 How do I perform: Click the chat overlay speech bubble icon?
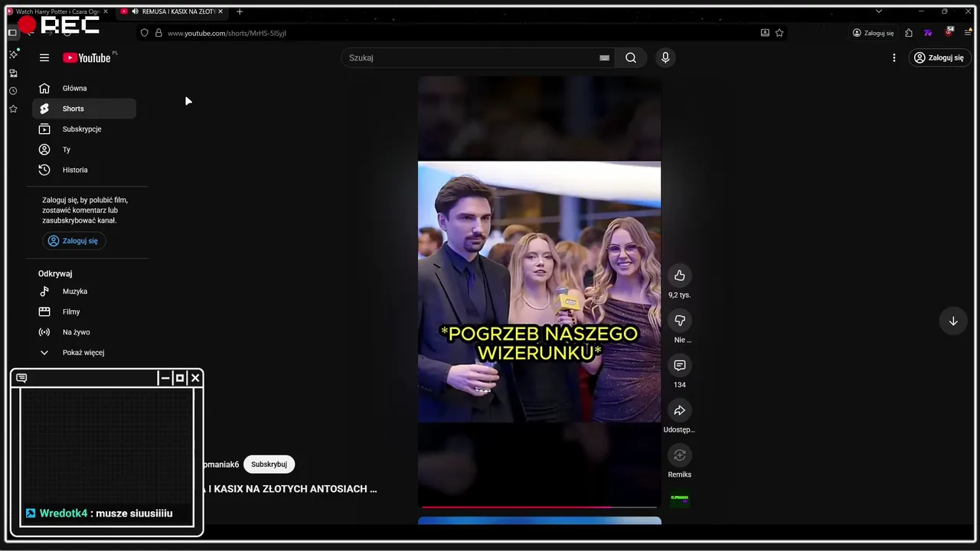[x=21, y=378]
